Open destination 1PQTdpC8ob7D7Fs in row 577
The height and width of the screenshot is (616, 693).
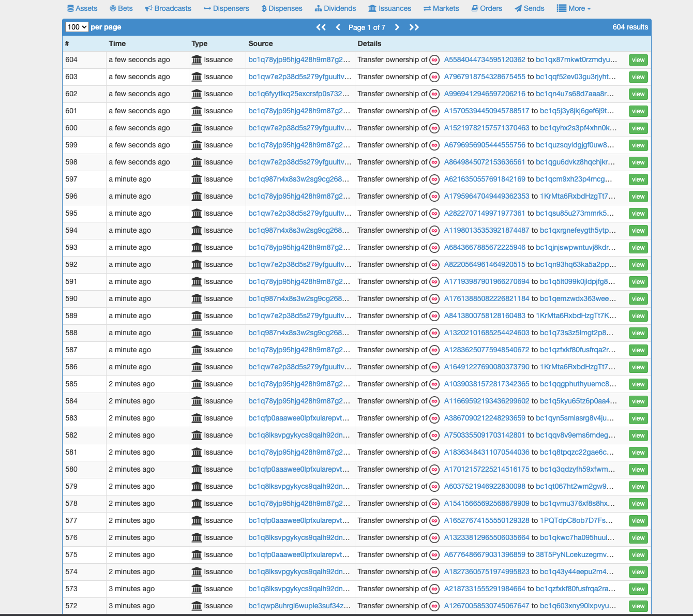(x=577, y=520)
